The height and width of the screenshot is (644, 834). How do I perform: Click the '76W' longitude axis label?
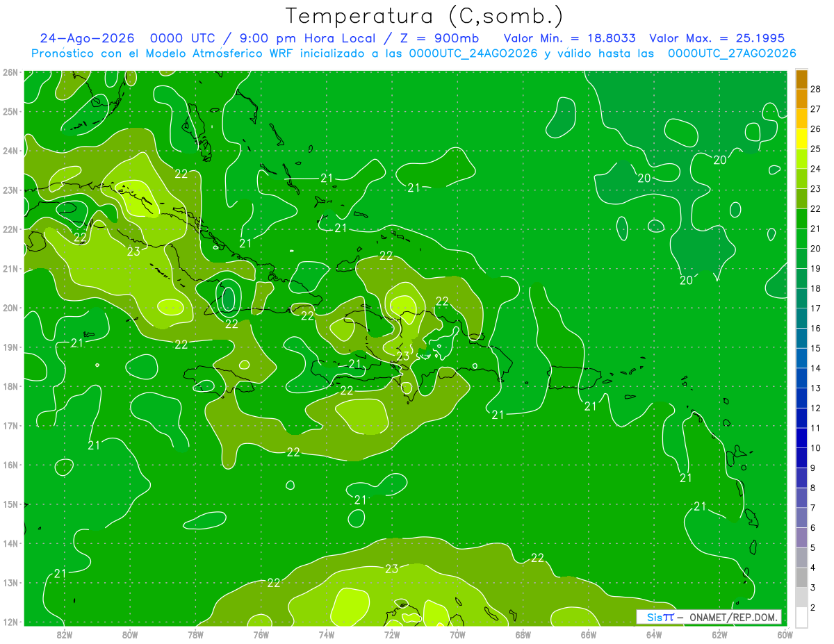click(261, 634)
